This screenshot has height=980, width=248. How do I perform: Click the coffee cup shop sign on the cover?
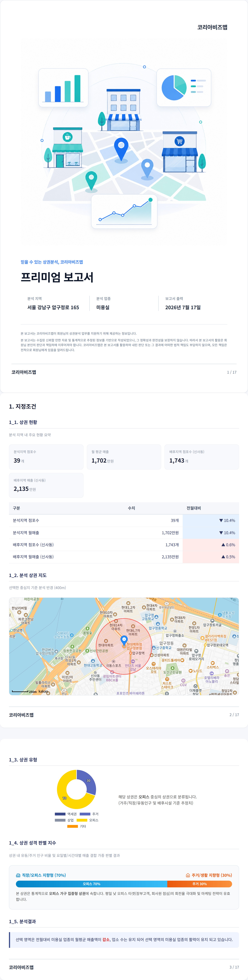[x=68, y=137]
